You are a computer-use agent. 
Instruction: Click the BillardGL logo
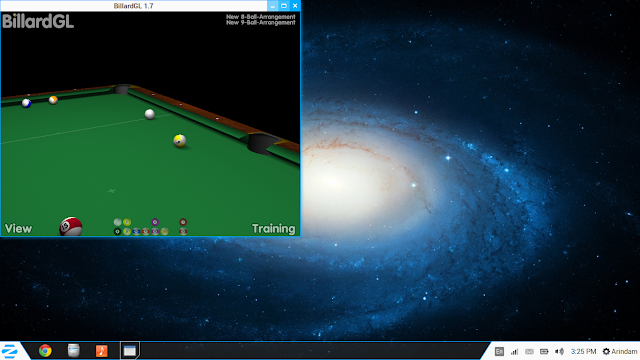(x=38, y=21)
